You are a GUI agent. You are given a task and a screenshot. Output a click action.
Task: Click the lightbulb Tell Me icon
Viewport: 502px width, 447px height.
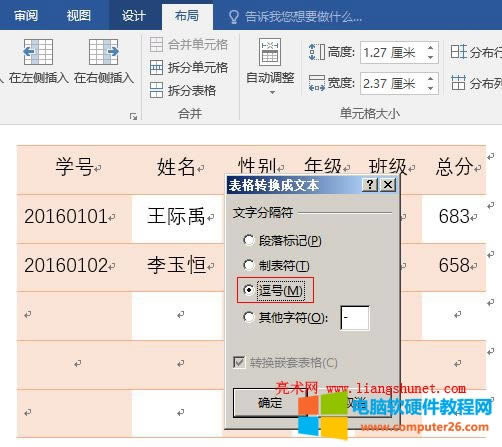(x=234, y=16)
